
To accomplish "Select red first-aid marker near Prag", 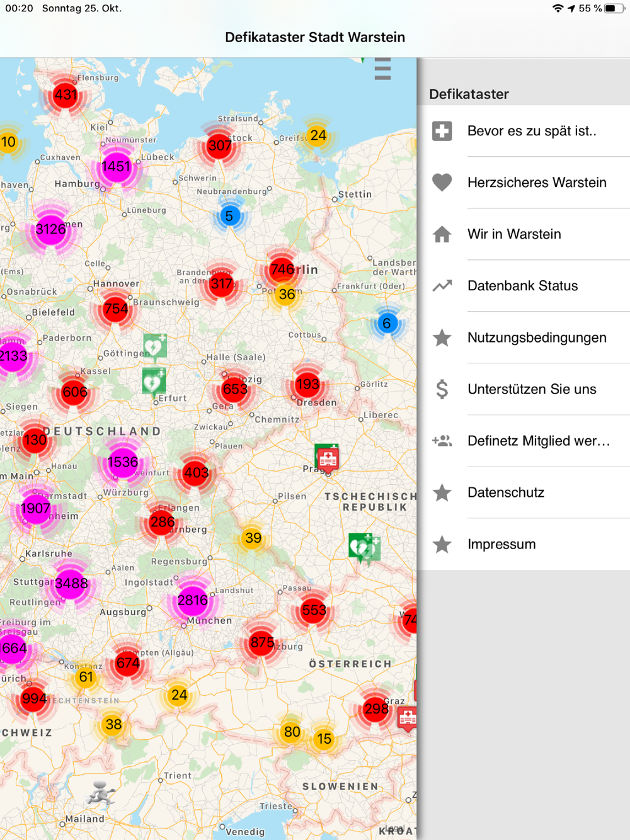I will (x=327, y=458).
